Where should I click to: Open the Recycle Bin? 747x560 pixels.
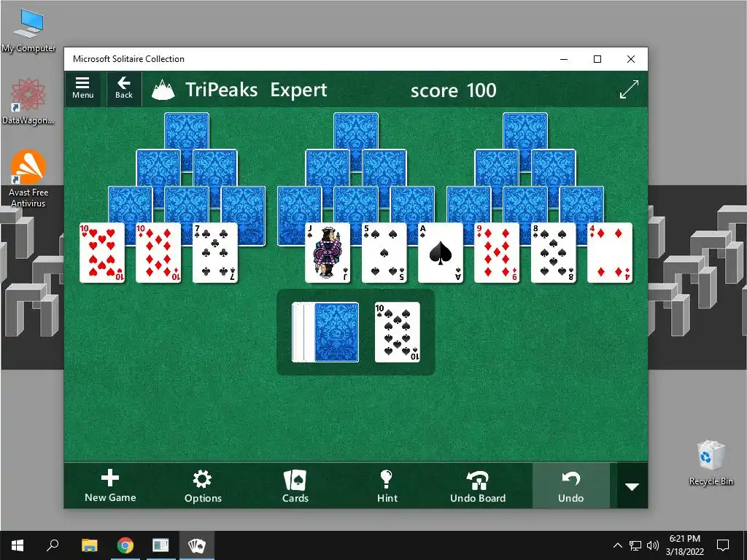click(x=711, y=463)
